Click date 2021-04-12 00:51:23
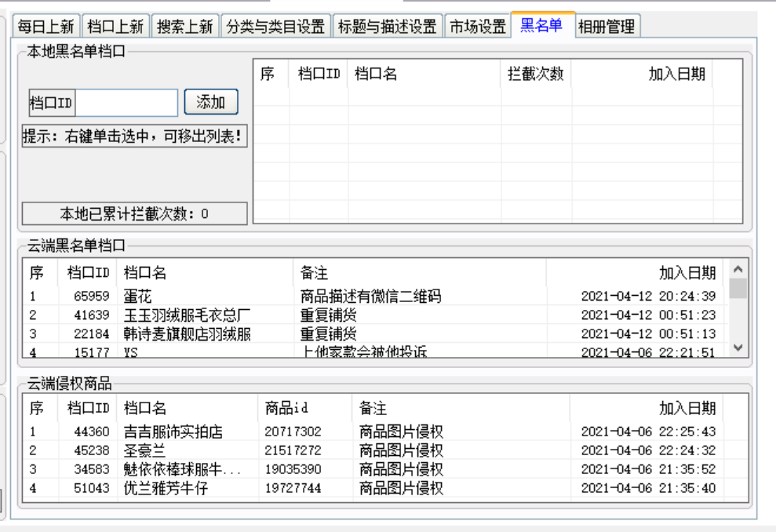Screen dimensions: 776x532 [648, 315]
